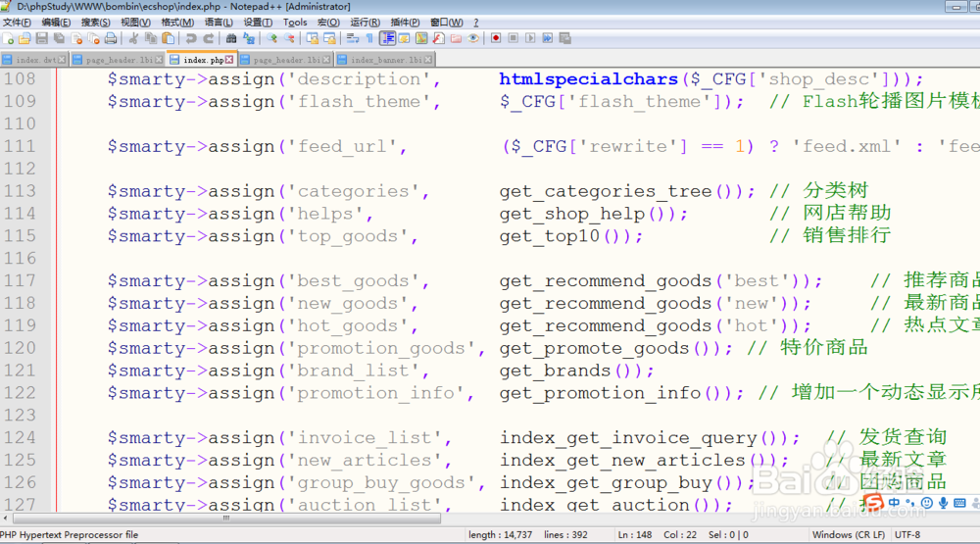This screenshot has height=544, width=980.
Task: Open Find with binoculars icon
Action: [231, 38]
